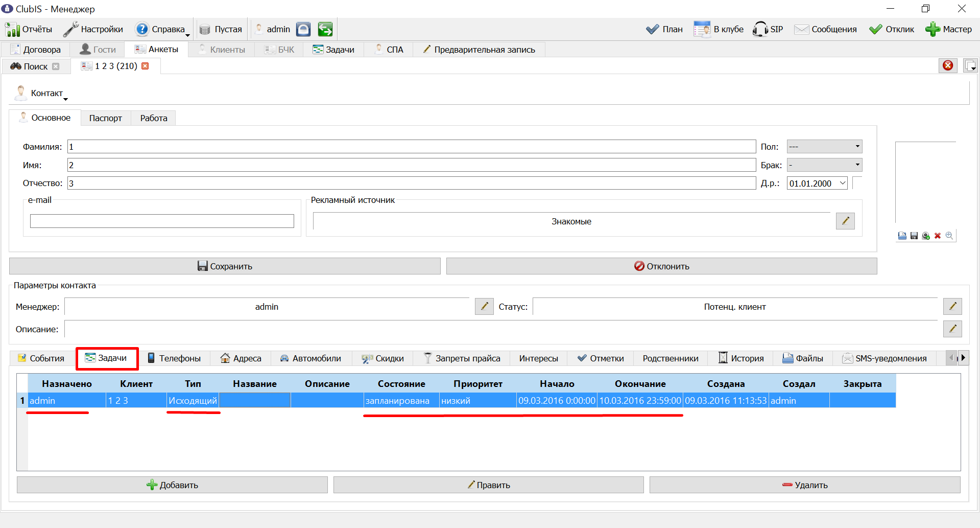Switch to the Паспорт tab
Viewport: 980px width, 528px height.
point(106,118)
